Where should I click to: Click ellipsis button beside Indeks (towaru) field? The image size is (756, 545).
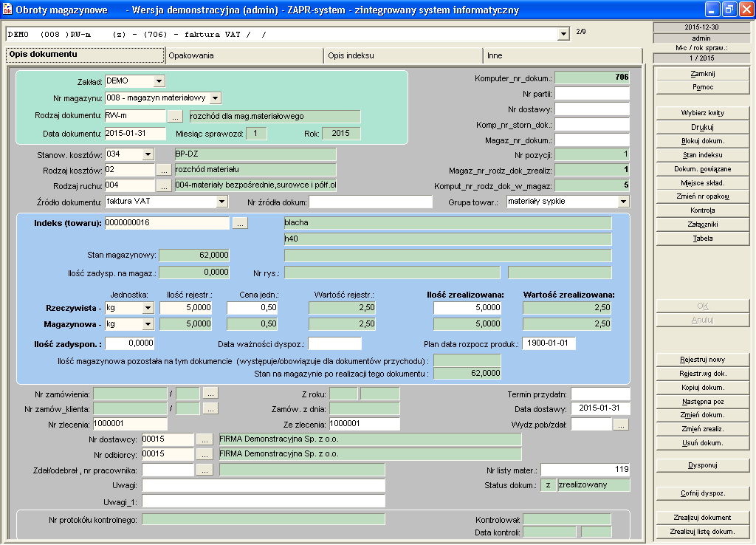pyautogui.click(x=240, y=223)
